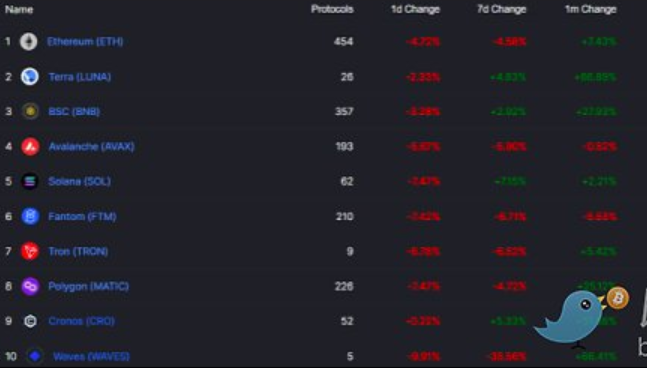Click the red Avalanche logo icon
This screenshot has width=647, height=368.
(30, 146)
